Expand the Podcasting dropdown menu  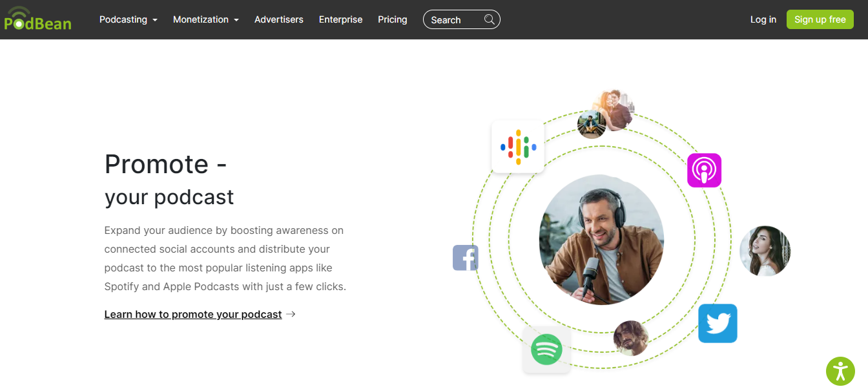[x=129, y=19]
